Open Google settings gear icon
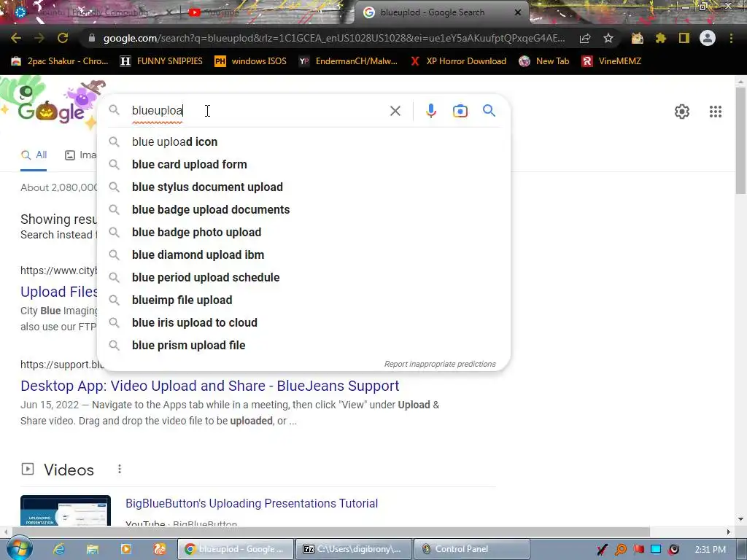This screenshot has width=747, height=560. (x=682, y=112)
